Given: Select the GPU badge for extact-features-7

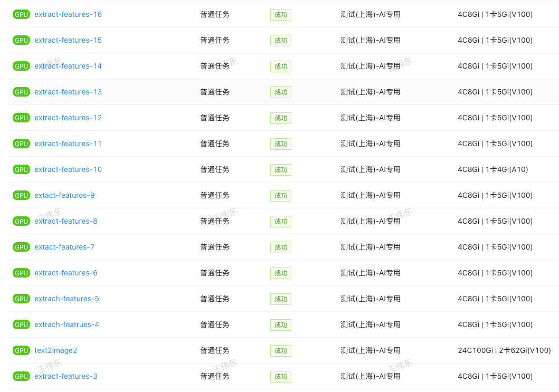Looking at the screenshot, I should point(21,247).
